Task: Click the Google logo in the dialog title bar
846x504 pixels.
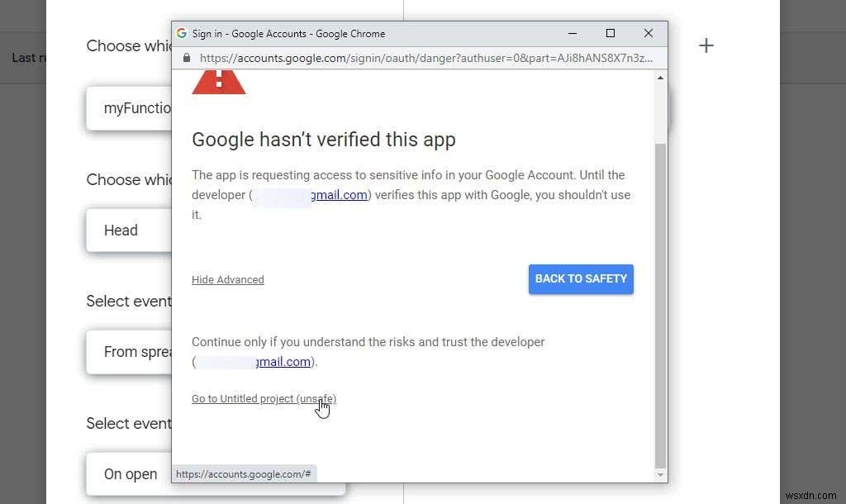Action: (181, 33)
